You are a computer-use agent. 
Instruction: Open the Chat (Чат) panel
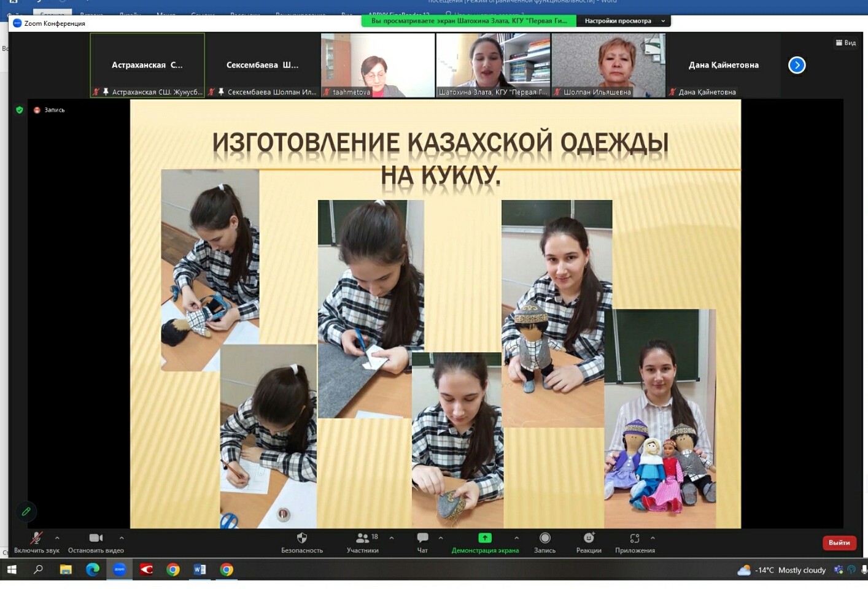[422, 538]
